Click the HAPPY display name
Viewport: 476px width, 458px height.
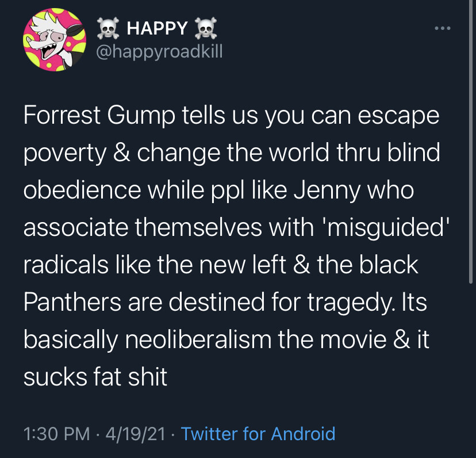156,28
